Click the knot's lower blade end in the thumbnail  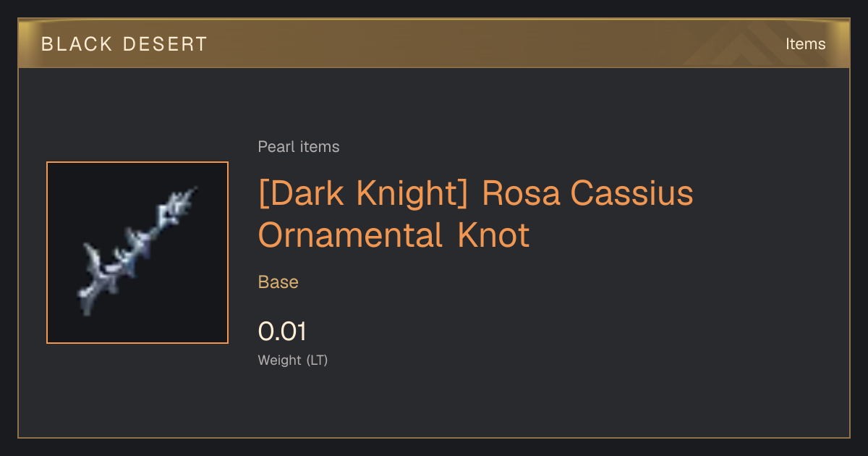coord(87,303)
